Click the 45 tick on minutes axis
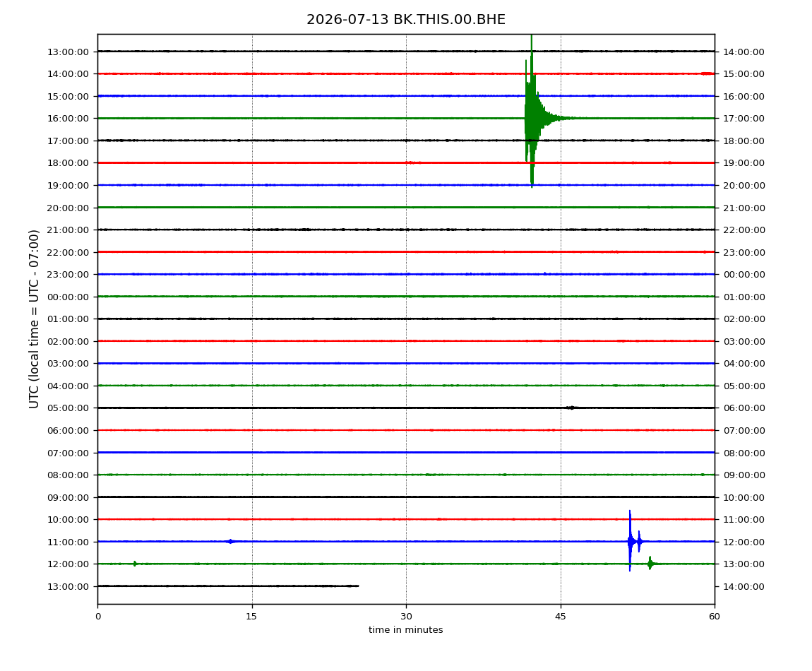812x671 pixels. click(x=561, y=616)
